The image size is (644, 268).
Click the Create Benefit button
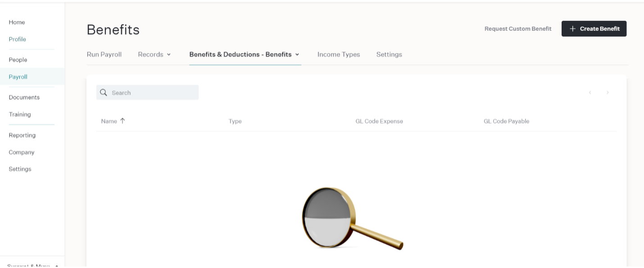(x=594, y=28)
